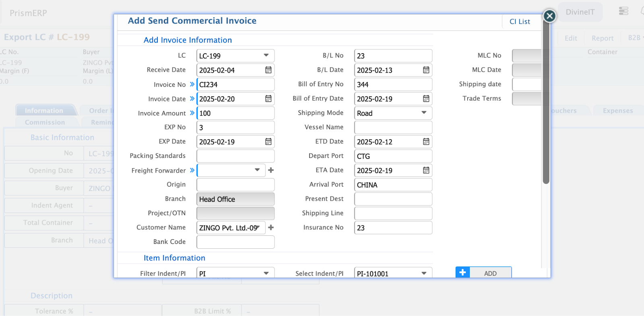Click the Invoice No field
Image resolution: width=644 pixels, height=316 pixels.
click(235, 85)
